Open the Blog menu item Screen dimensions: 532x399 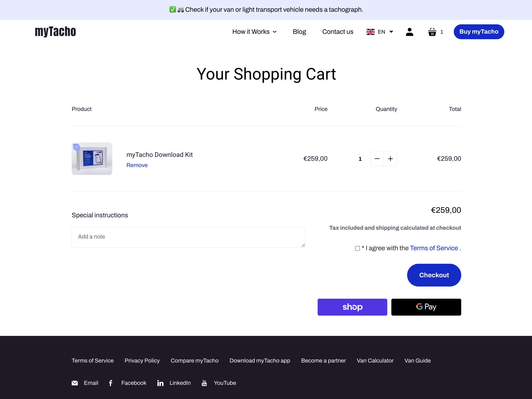(x=299, y=32)
